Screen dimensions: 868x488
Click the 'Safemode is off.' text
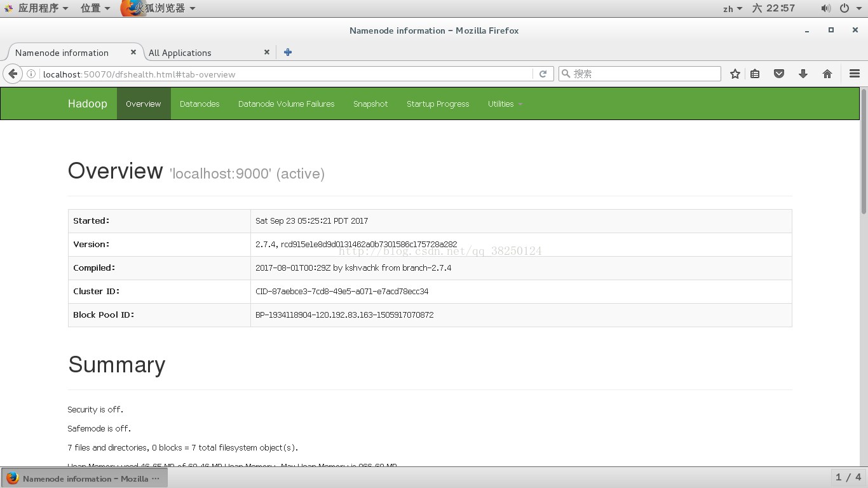click(99, 429)
